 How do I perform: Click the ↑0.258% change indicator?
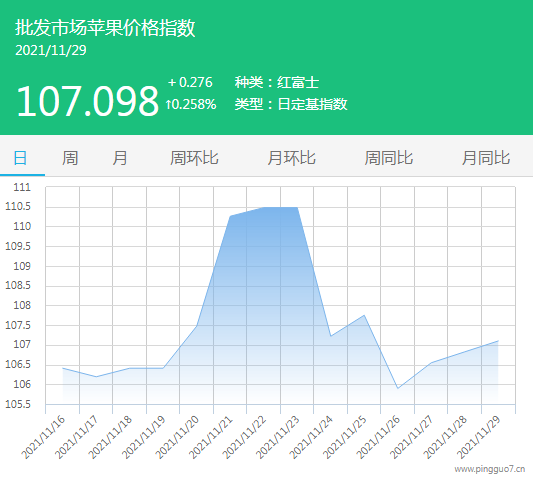tap(191, 104)
